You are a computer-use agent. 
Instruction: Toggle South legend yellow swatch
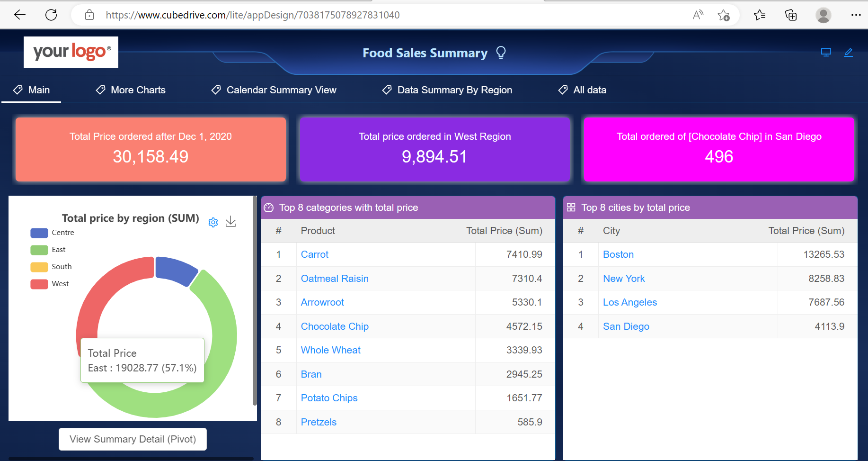pos(39,267)
